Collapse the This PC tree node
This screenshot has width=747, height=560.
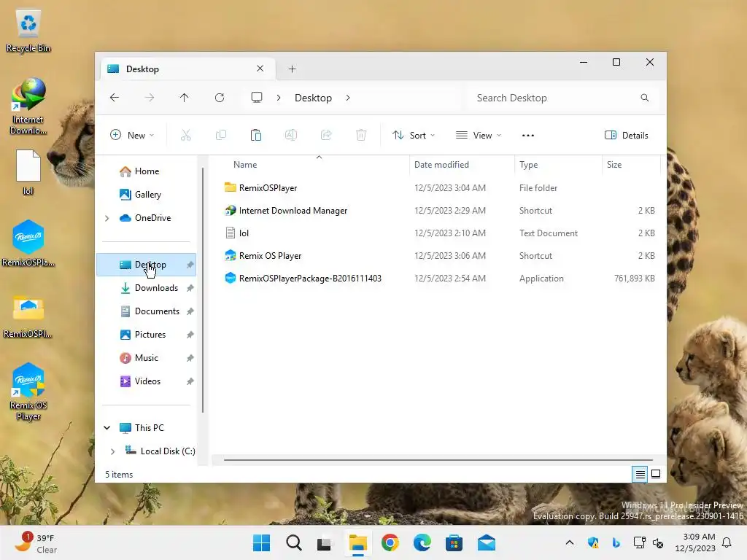coord(107,427)
